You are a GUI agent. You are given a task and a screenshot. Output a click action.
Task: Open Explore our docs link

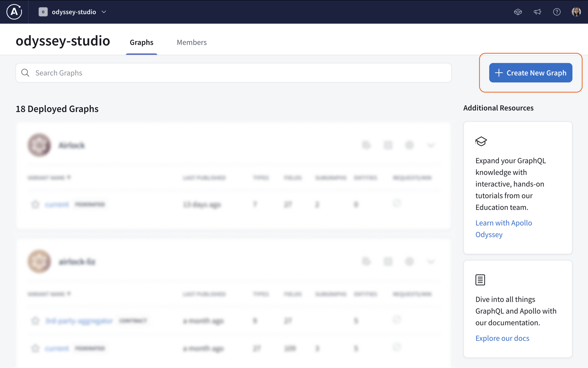click(x=502, y=338)
